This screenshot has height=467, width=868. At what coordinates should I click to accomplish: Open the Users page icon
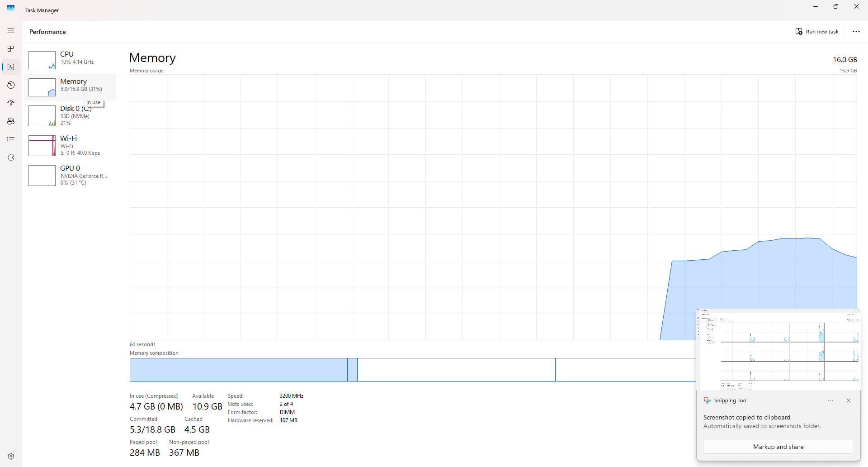(x=11, y=121)
